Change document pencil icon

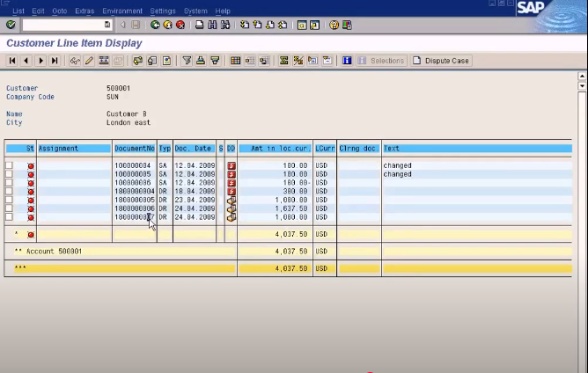(89, 61)
